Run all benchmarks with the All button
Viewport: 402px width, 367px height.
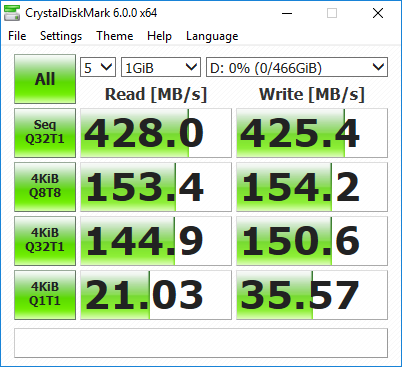click(x=45, y=79)
